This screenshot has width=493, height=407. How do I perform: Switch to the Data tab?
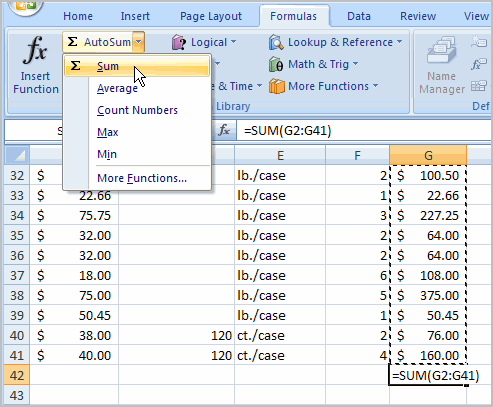click(x=359, y=16)
